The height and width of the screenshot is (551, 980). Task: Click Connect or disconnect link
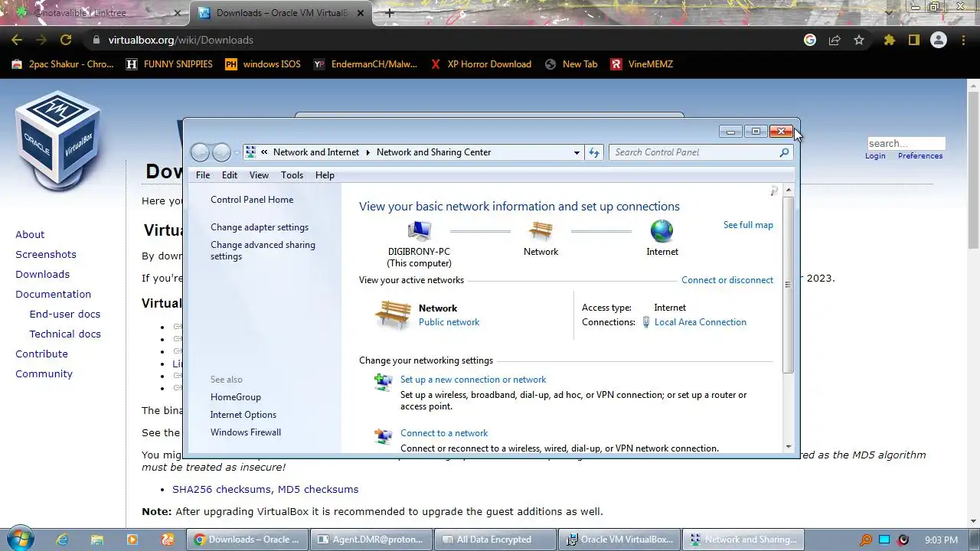[x=727, y=280]
